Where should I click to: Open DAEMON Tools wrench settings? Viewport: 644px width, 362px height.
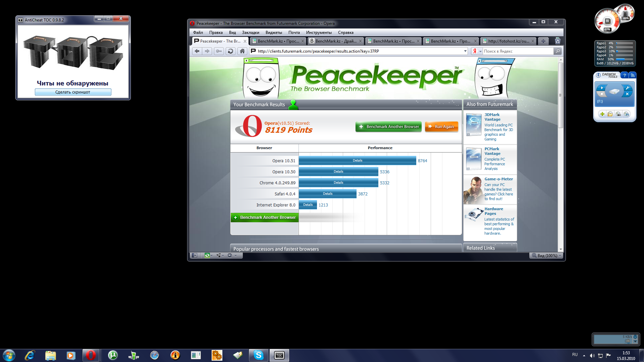(627, 88)
